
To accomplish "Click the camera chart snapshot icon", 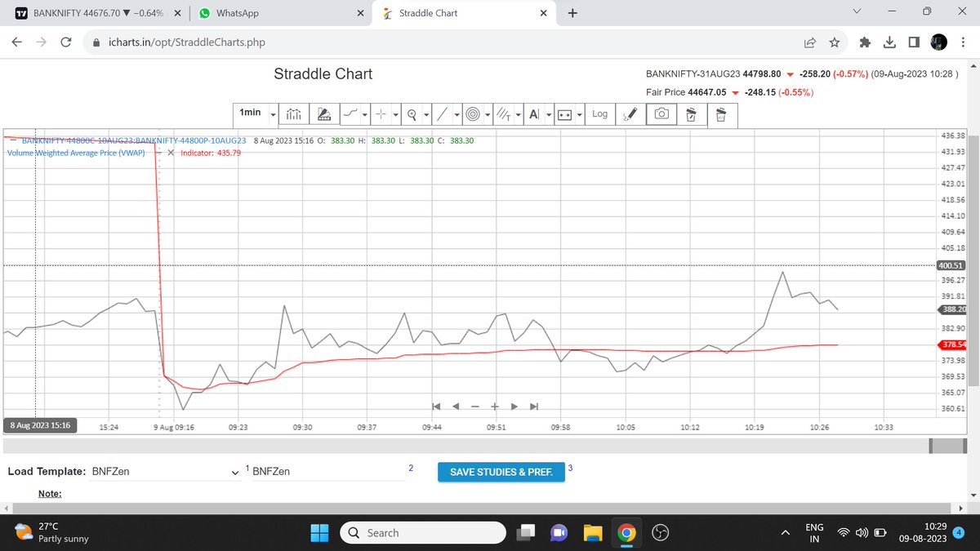I will pos(661,114).
